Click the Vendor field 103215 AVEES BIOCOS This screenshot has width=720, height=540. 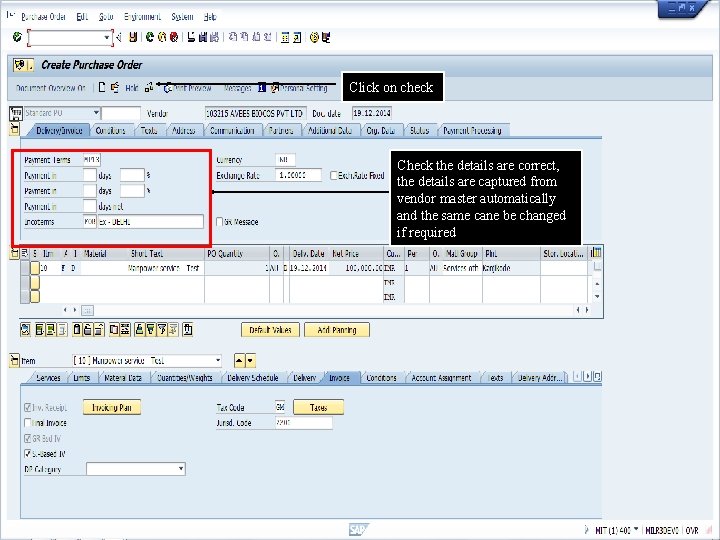coord(255,113)
